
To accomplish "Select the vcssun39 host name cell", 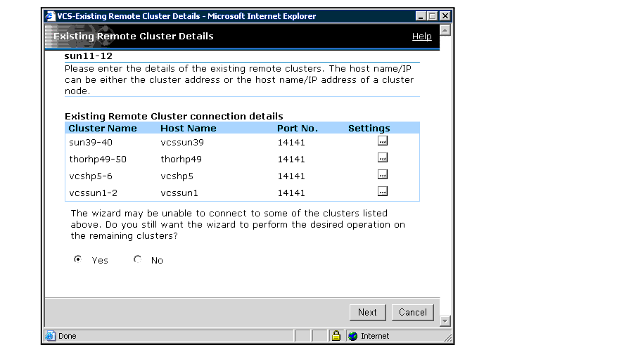I will coord(182,142).
